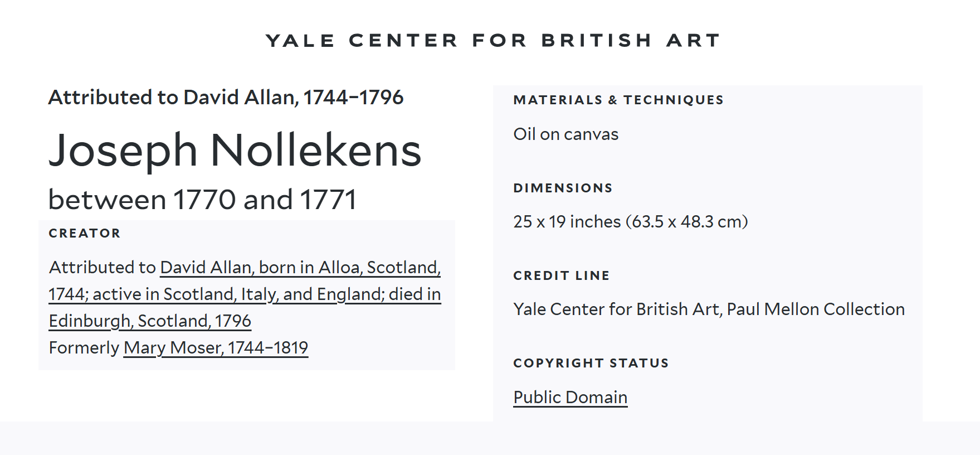980x455 pixels.
Task: Click the Paul Mellon Collection credit text
Action: (x=815, y=309)
